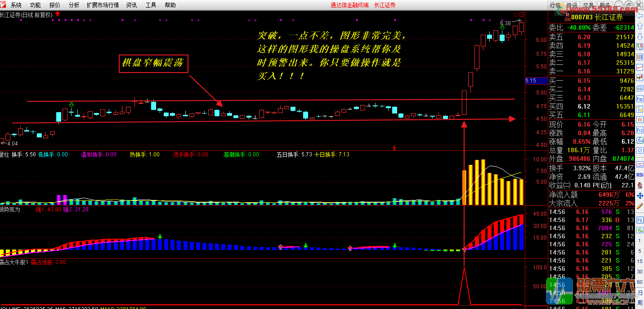
Task: Select the daily '日' period button
Action: 640,293
